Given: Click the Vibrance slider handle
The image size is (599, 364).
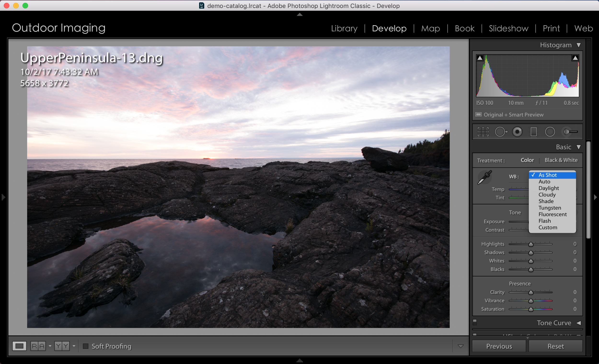Looking at the screenshot, I should (531, 301).
